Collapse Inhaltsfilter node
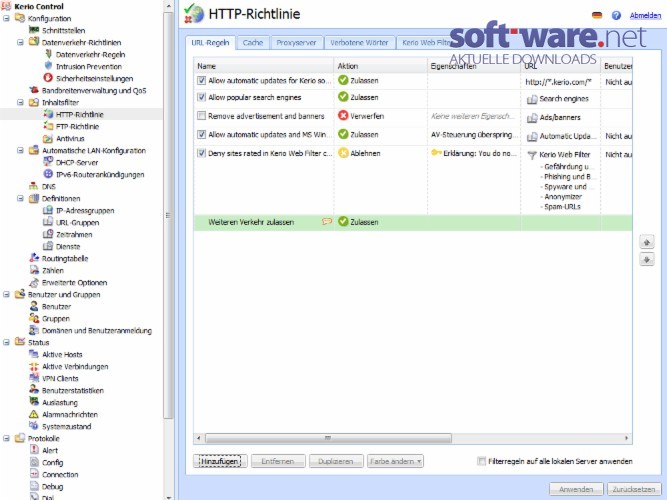The height and width of the screenshot is (500, 667). pos(20,102)
